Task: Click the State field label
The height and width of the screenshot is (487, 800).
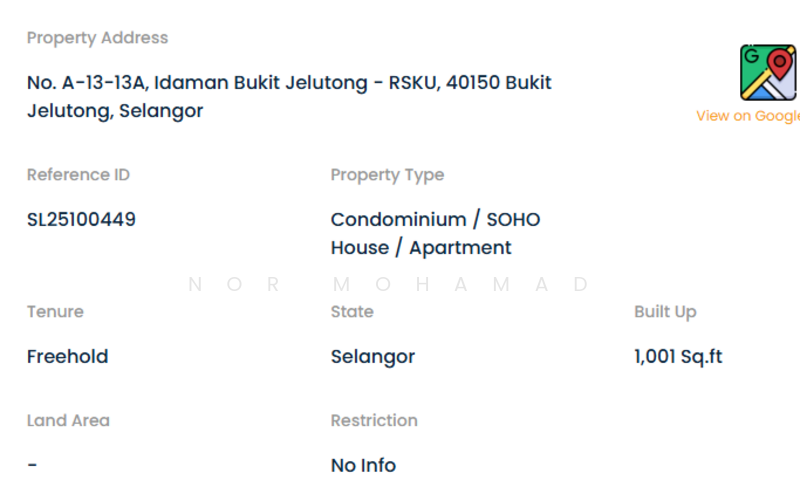Action: (x=352, y=312)
